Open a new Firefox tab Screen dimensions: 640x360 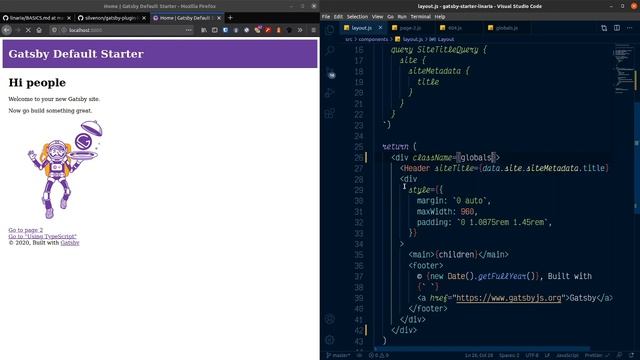point(230,18)
